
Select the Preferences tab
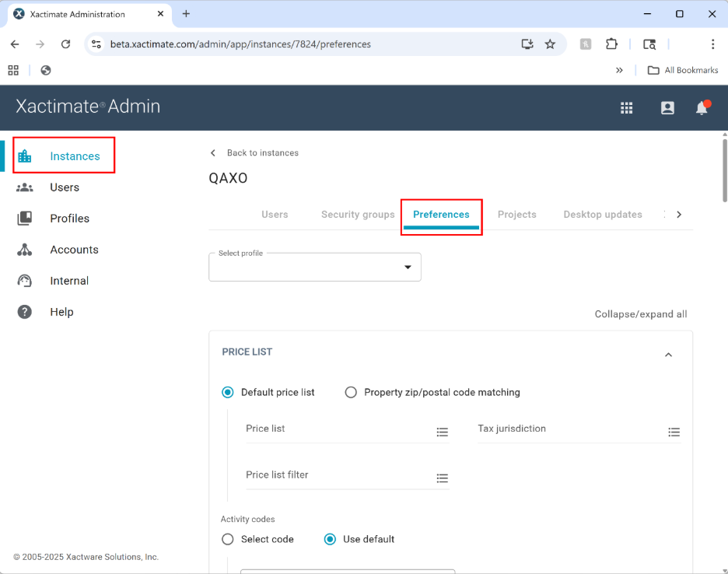441,215
